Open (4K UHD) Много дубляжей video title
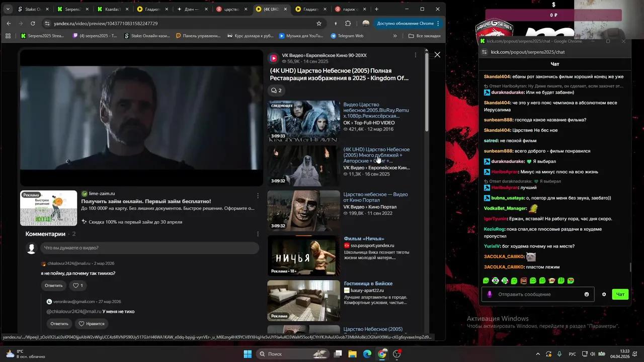The image size is (644, 362). click(x=377, y=155)
